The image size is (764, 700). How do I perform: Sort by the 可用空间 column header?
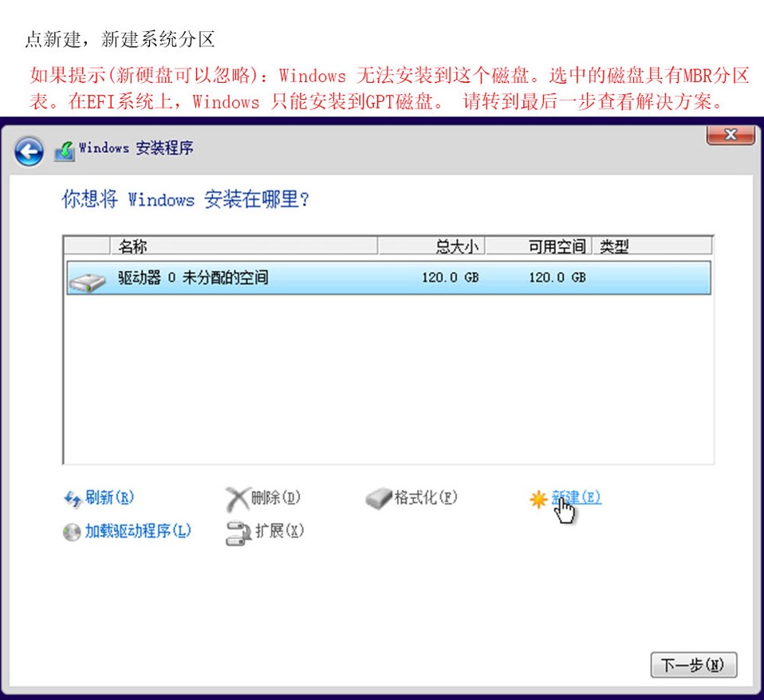click(539, 246)
